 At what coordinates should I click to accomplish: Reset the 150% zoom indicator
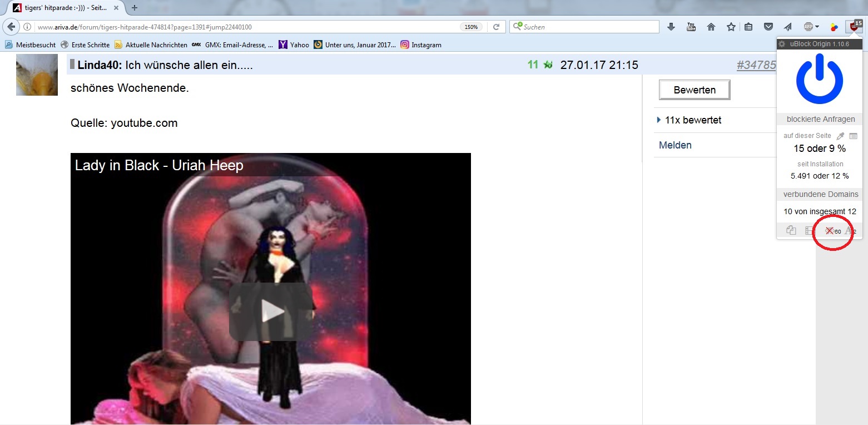tap(471, 27)
